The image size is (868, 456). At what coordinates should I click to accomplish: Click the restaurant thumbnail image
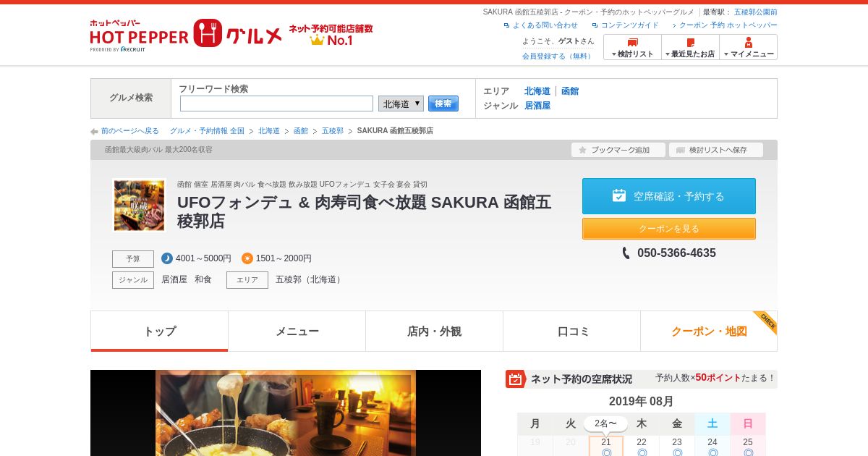pyautogui.click(x=139, y=206)
